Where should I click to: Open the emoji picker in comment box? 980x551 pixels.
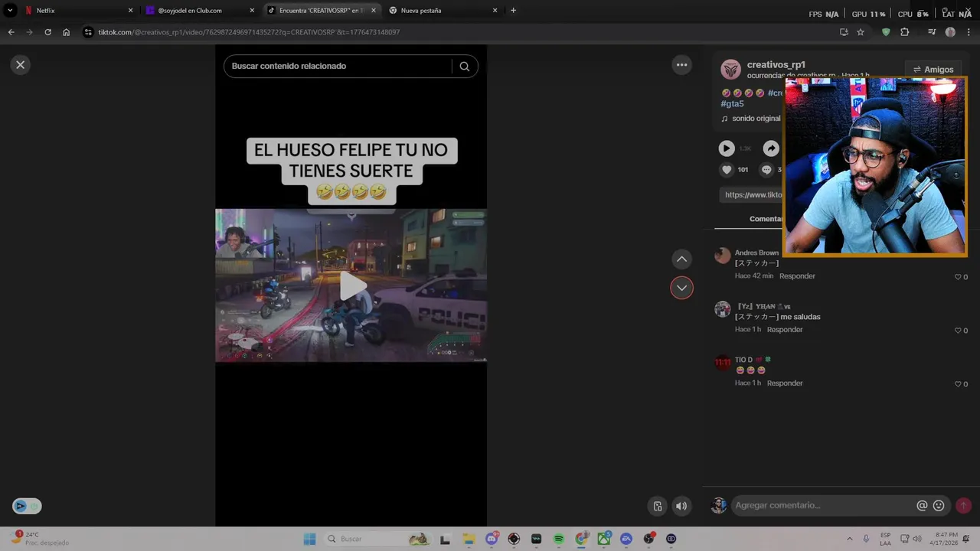coord(939,506)
